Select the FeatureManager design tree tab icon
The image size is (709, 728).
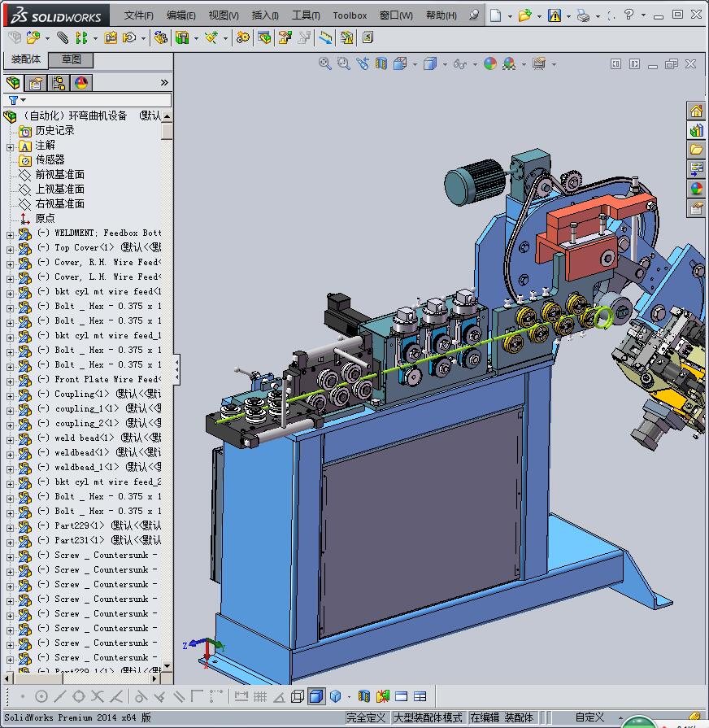coord(13,83)
